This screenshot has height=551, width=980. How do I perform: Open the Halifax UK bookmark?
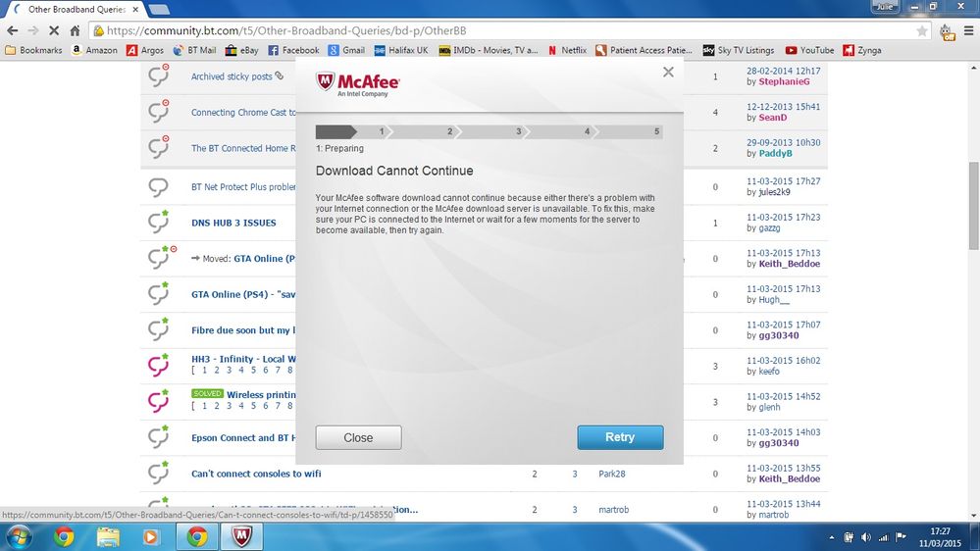point(401,50)
